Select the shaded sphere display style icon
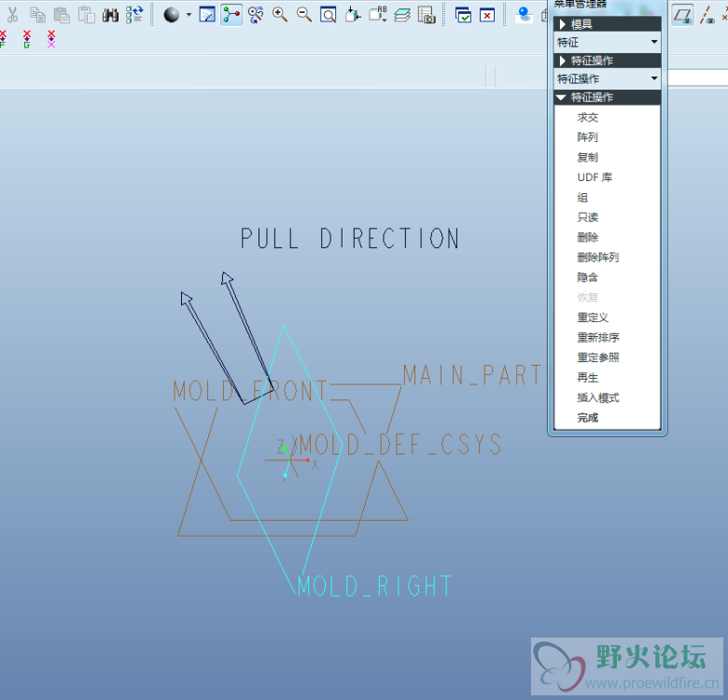 (x=172, y=15)
